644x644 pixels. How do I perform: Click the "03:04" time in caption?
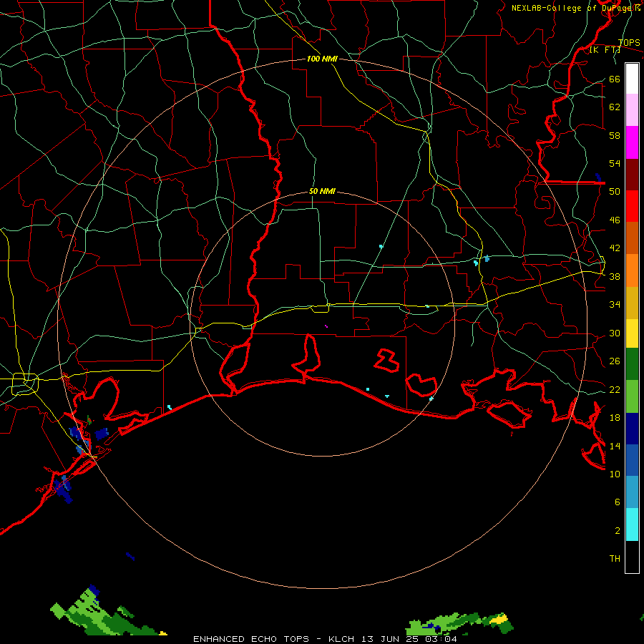click(x=441, y=639)
